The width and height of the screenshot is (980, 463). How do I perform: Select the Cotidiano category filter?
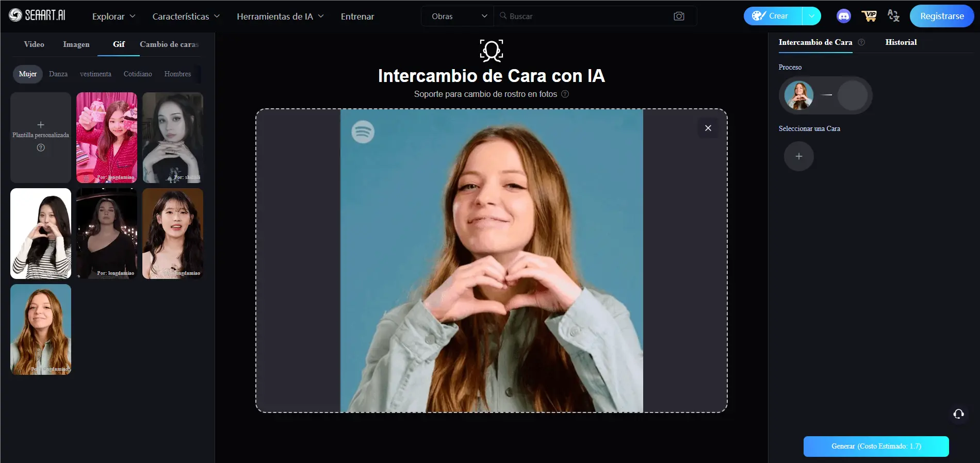click(138, 74)
